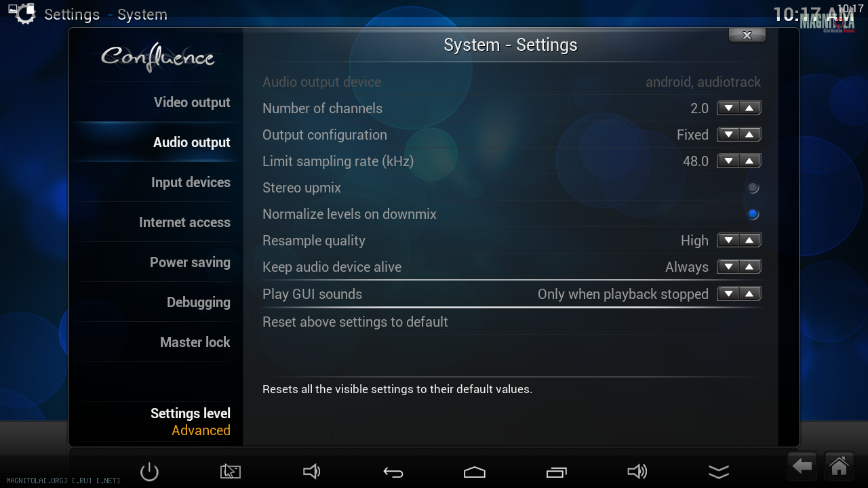Decrease Number of channels with down arrow
Viewport: 868px width, 488px height.
coord(728,108)
